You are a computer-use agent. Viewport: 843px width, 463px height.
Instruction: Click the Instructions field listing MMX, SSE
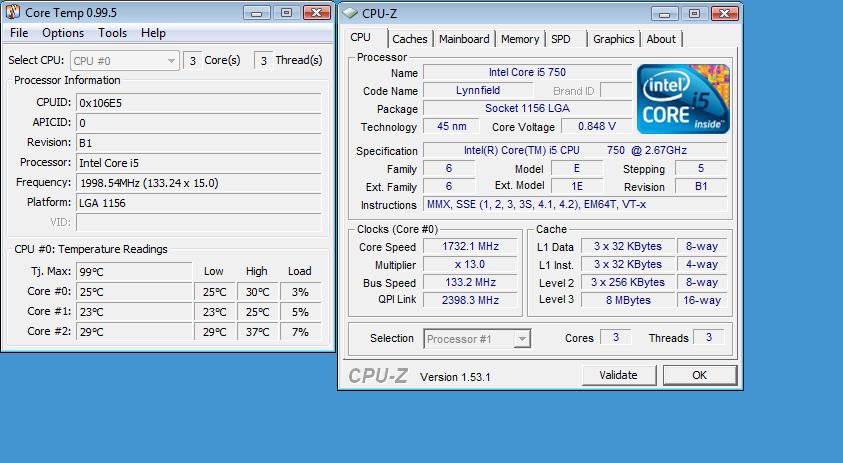[575, 204]
